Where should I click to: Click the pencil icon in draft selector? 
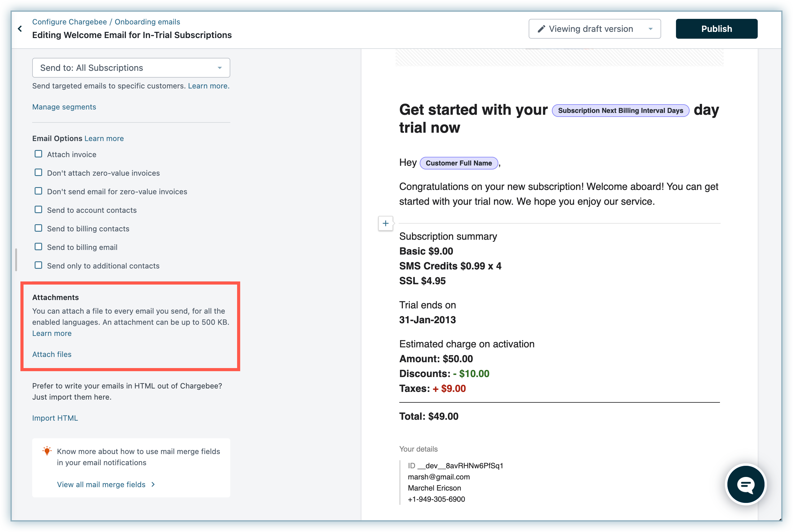pos(541,29)
